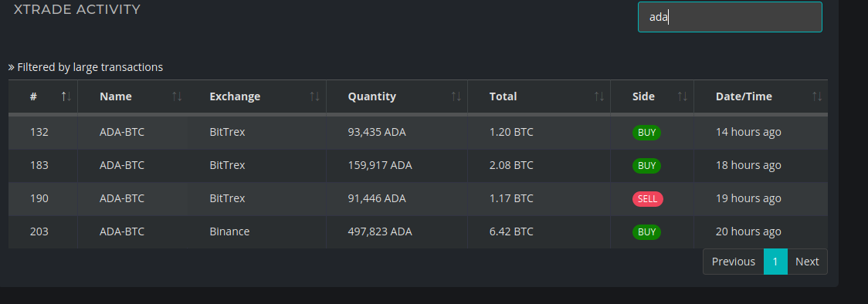Click Total column sort arrows
Screen dimensions: 868x304
point(599,96)
